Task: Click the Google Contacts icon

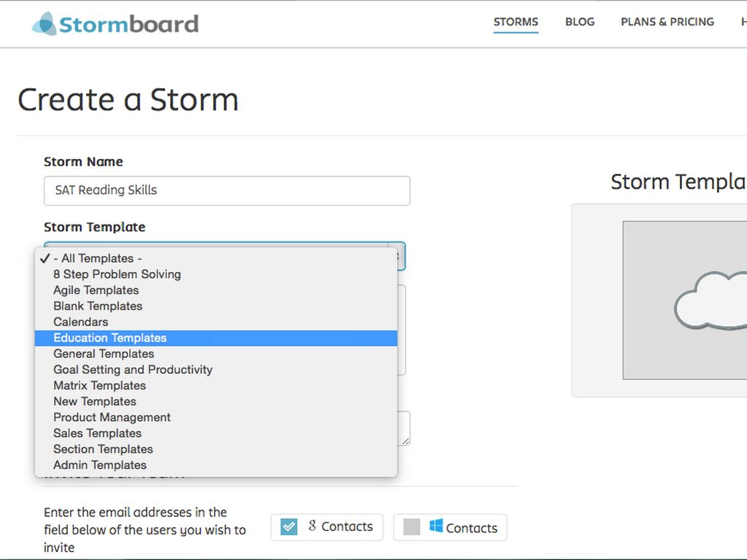Action: click(312, 526)
